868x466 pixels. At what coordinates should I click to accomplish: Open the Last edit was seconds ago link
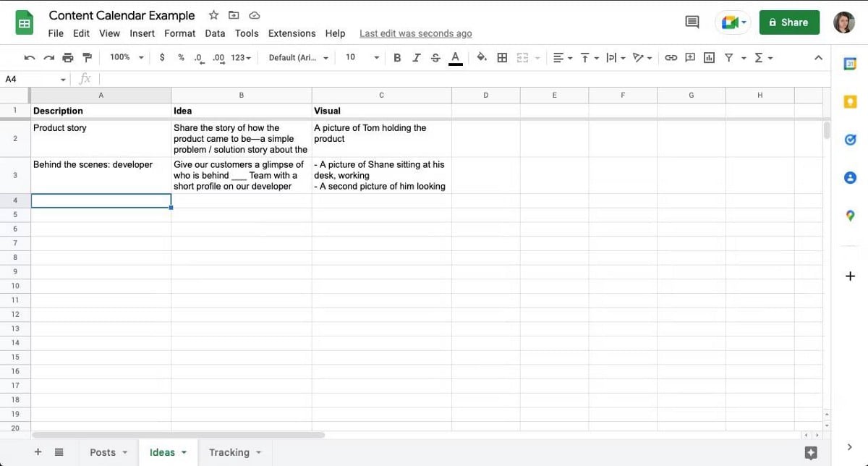(415, 33)
